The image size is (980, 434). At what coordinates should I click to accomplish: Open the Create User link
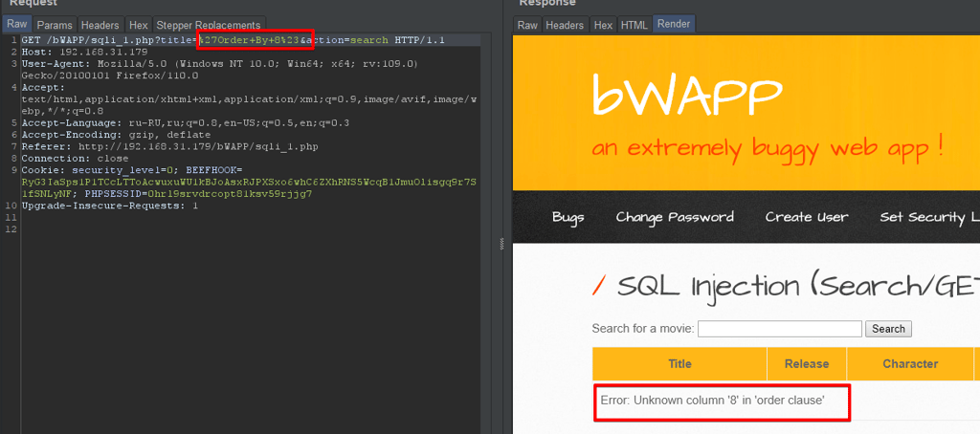point(807,217)
